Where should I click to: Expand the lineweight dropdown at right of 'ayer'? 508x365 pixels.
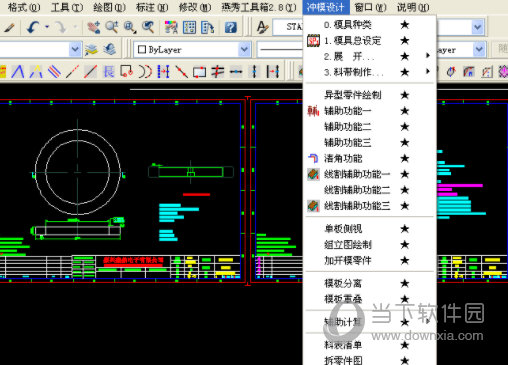point(479,50)
